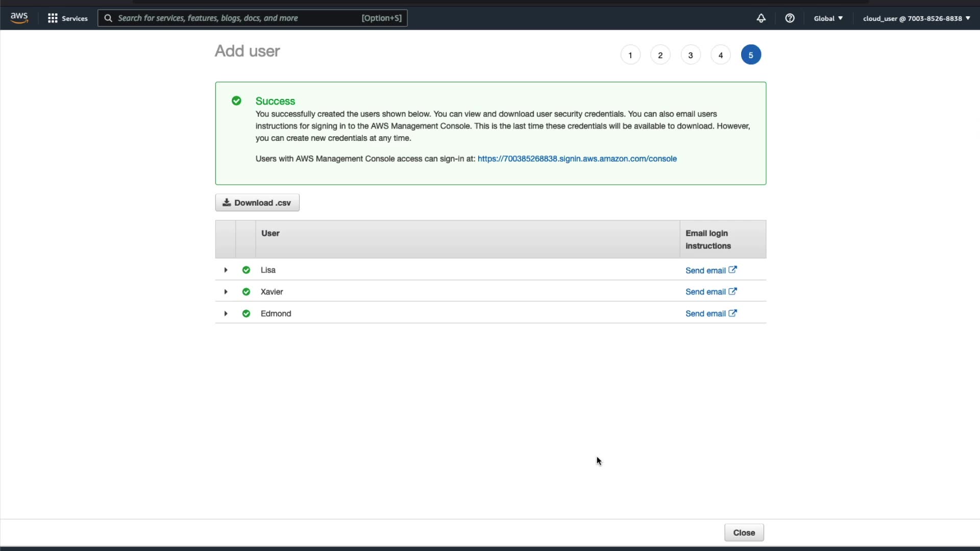Open the notifications bell icon
The height and width of the screenshot is (551, 980).
[761, 18]
